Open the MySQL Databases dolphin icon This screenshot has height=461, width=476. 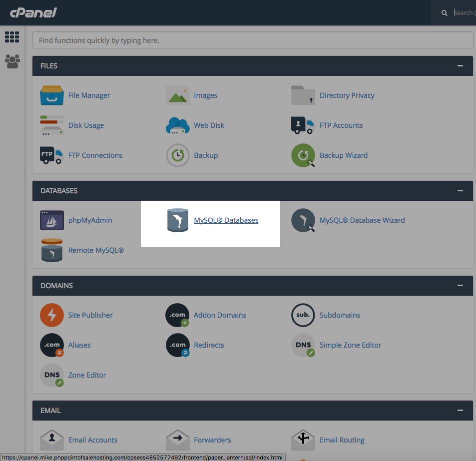177,220
